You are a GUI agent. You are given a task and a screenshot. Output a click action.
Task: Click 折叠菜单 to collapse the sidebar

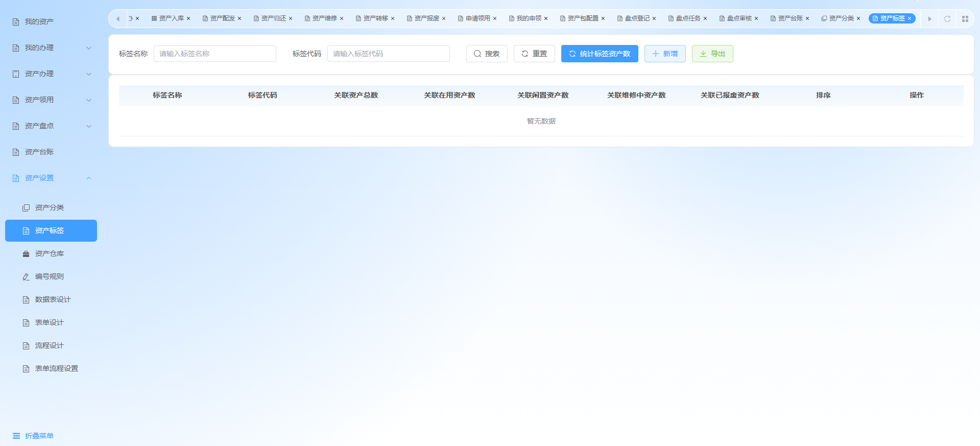(x=33, y=436)
